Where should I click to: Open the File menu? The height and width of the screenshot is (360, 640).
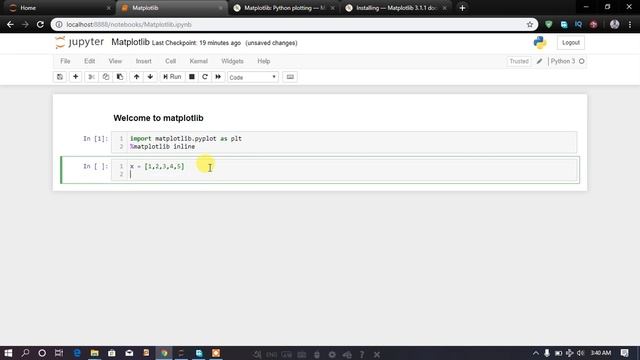coord(65,61)
